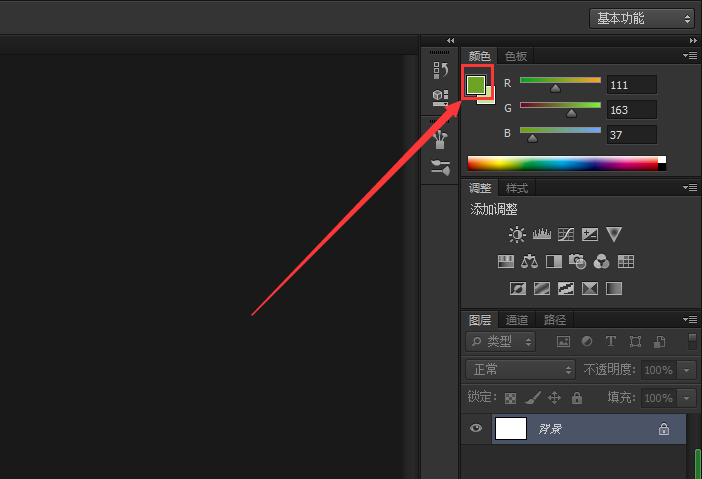Filter layers by adjustment layers
Viewport: 702px width, 479px height.
click(587, 342)
